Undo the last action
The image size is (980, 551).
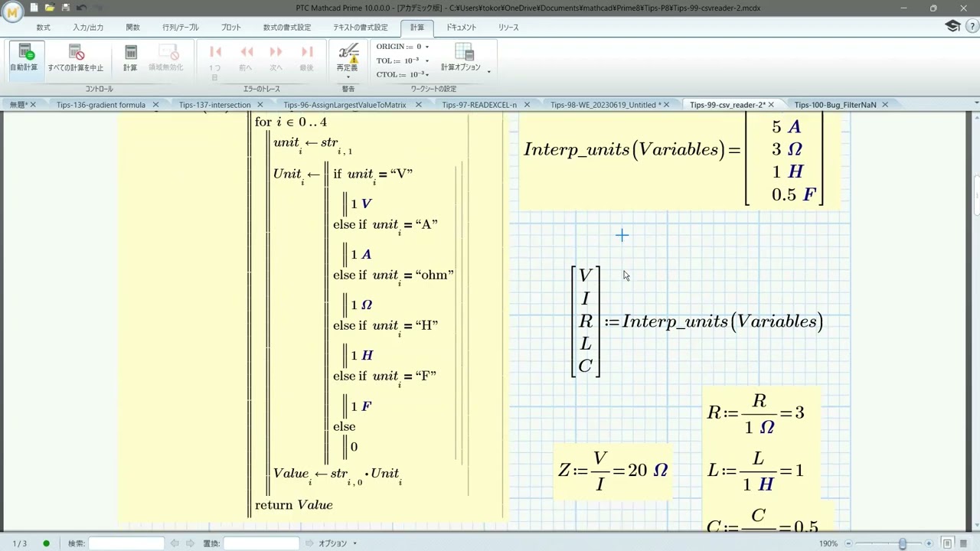point(81,8)
